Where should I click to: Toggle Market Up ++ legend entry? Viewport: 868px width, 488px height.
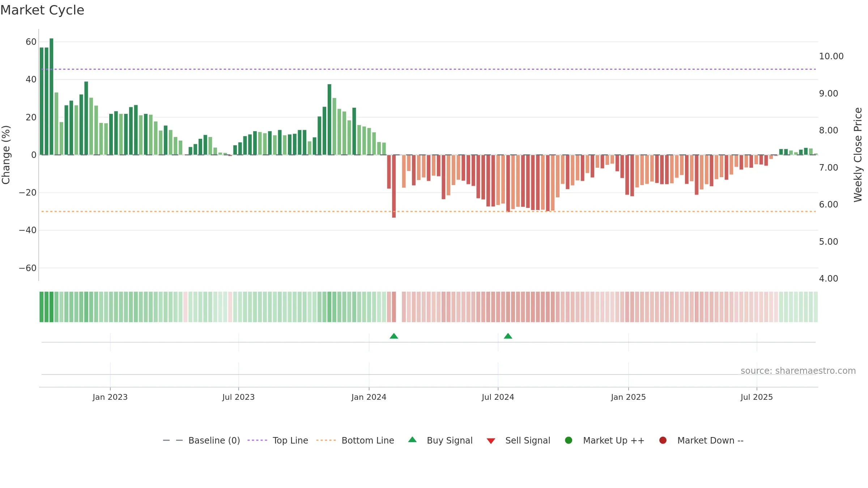pos(604,440)
